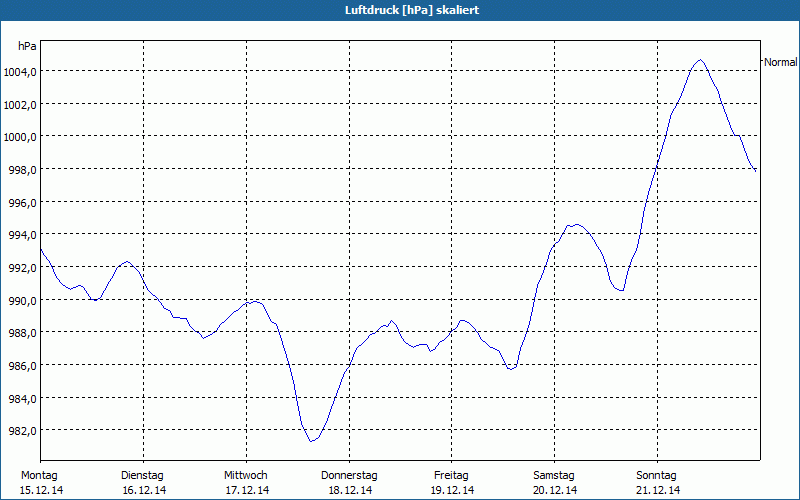Click the 984,0 axis value
Viewport: 800px width, 500px height.
click(x=22, y=398)
